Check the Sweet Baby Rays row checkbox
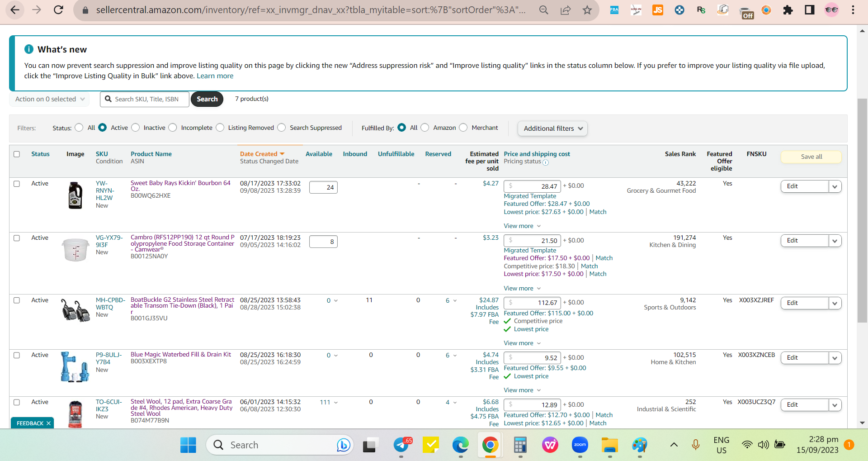 click(17, 184)
